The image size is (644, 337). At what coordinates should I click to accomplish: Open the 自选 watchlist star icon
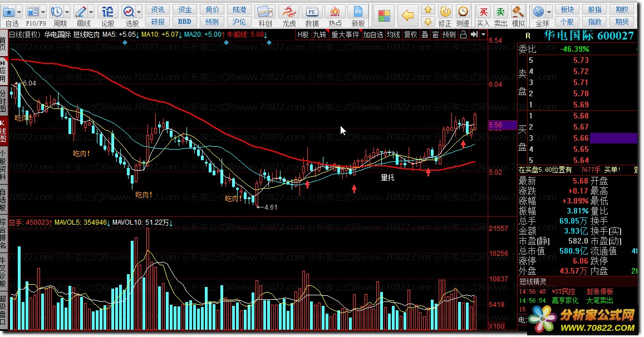tap(9, 12)
